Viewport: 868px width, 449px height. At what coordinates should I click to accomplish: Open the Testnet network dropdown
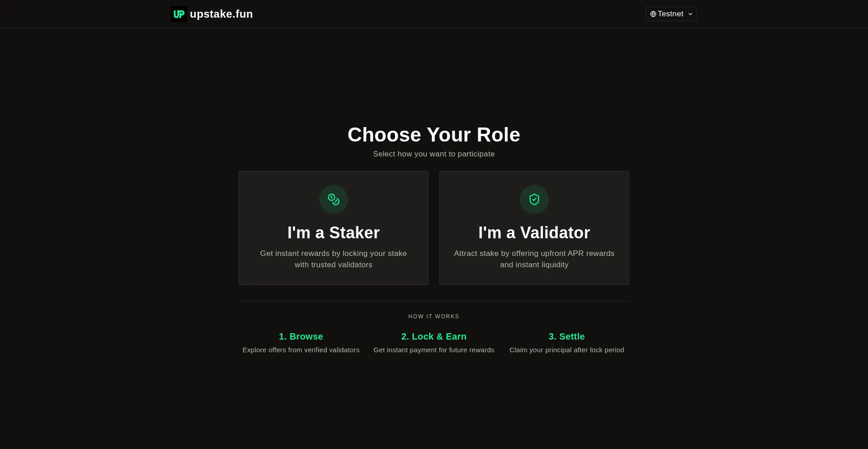[x=671, y=14]
